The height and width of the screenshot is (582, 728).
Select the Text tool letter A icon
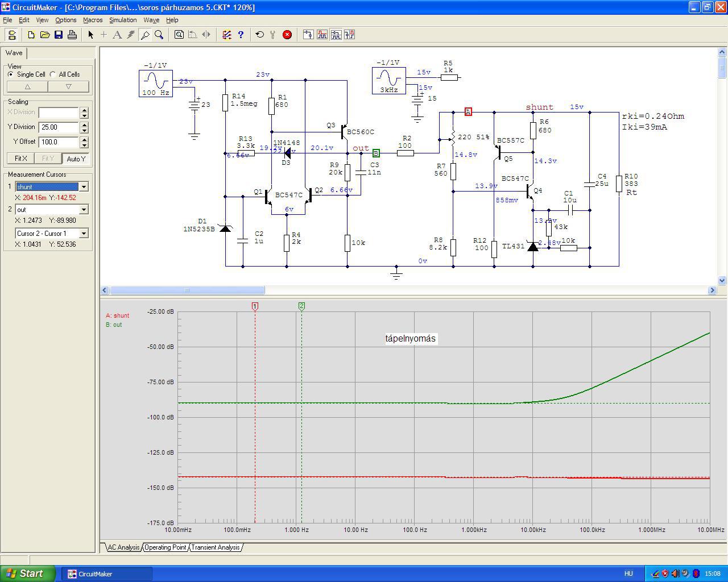point(117,35)
